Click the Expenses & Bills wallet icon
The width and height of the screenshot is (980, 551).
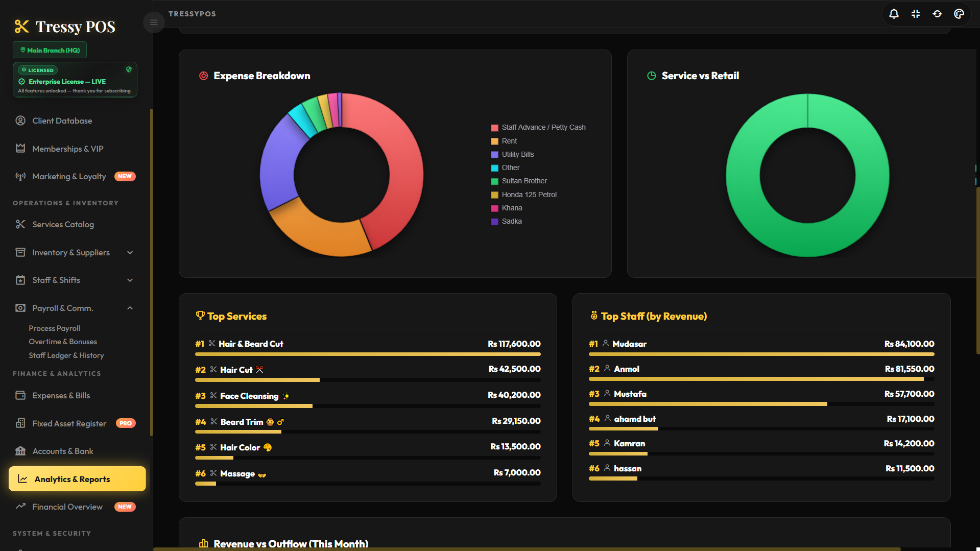tap(20, 395)
